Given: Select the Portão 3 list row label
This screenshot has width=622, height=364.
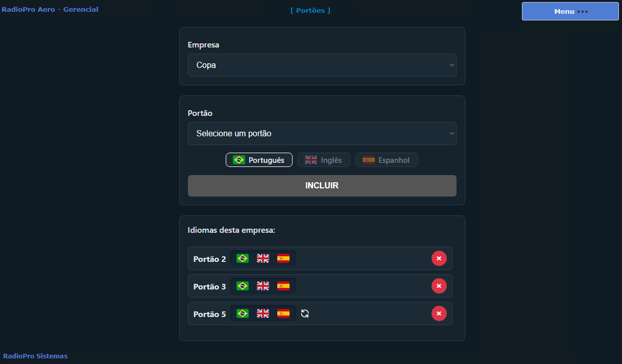Looking at the screenshot, I should pos(209,286).
